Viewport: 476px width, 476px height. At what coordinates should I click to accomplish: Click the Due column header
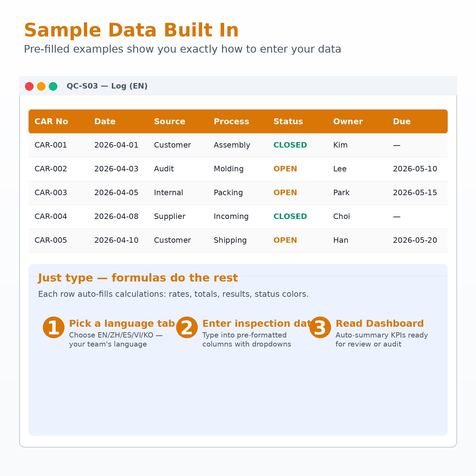click(402, 121)
